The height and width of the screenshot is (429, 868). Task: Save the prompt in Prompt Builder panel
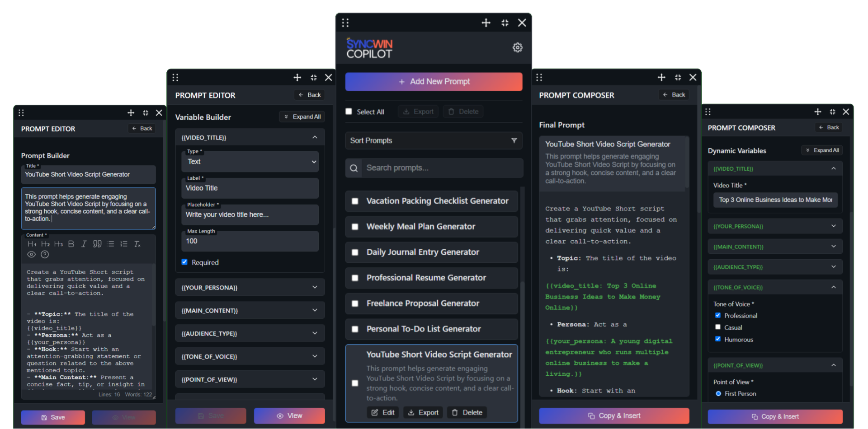tap(53, 417)
